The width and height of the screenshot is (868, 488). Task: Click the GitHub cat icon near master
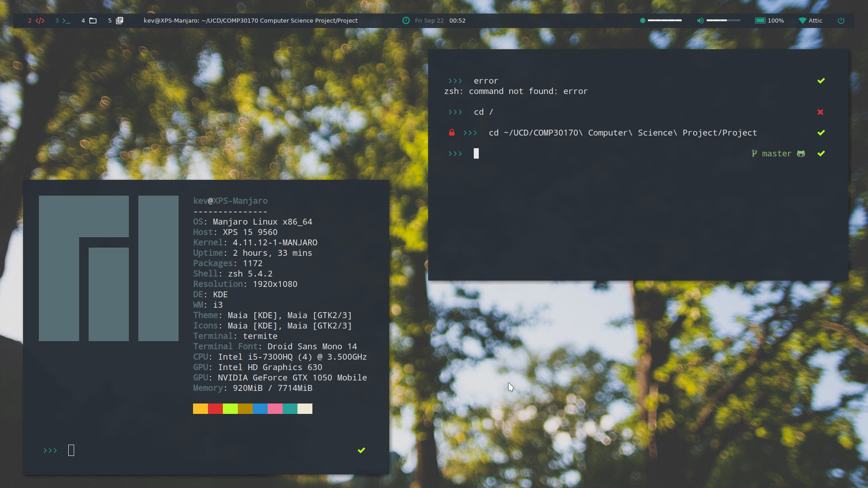tap(801, 154)
